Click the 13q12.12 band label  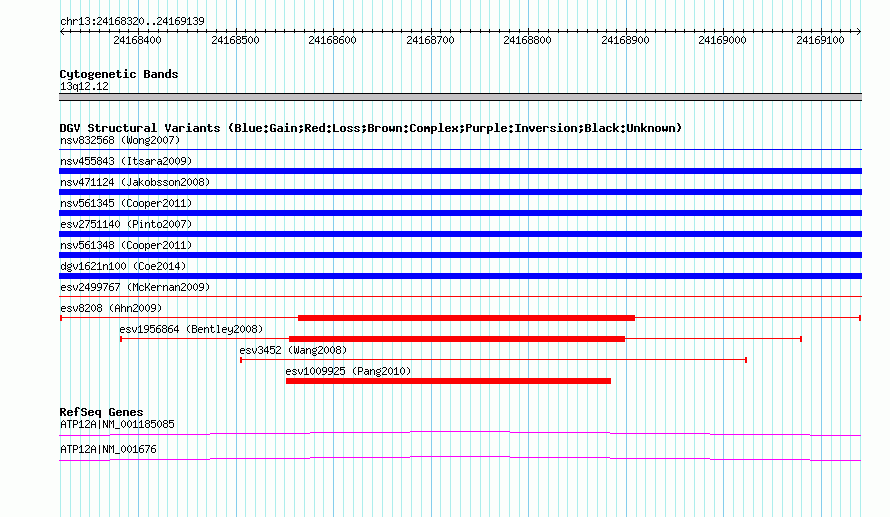pyautogui.click(x=84, y=86)
